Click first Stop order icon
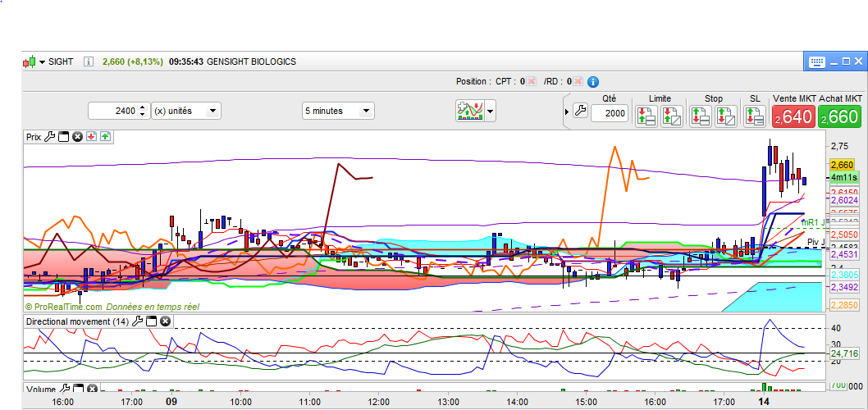The image size is (868, 410). 701,116
